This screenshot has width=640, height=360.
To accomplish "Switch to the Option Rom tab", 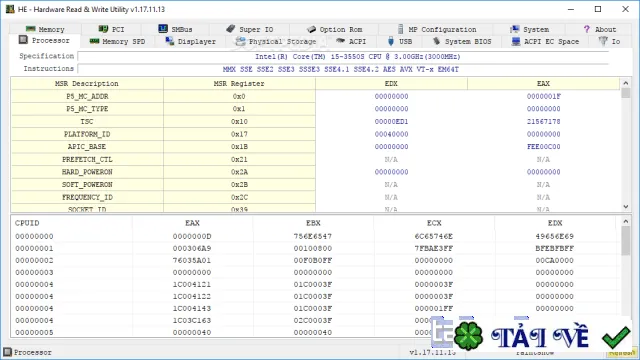I will [x=334, y=29].
